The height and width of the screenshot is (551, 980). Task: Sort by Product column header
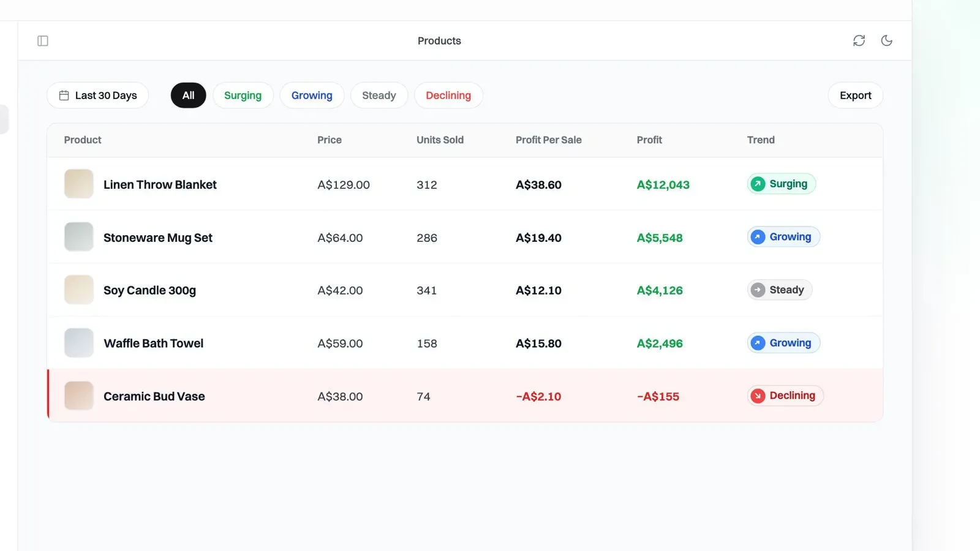point(83,140)
